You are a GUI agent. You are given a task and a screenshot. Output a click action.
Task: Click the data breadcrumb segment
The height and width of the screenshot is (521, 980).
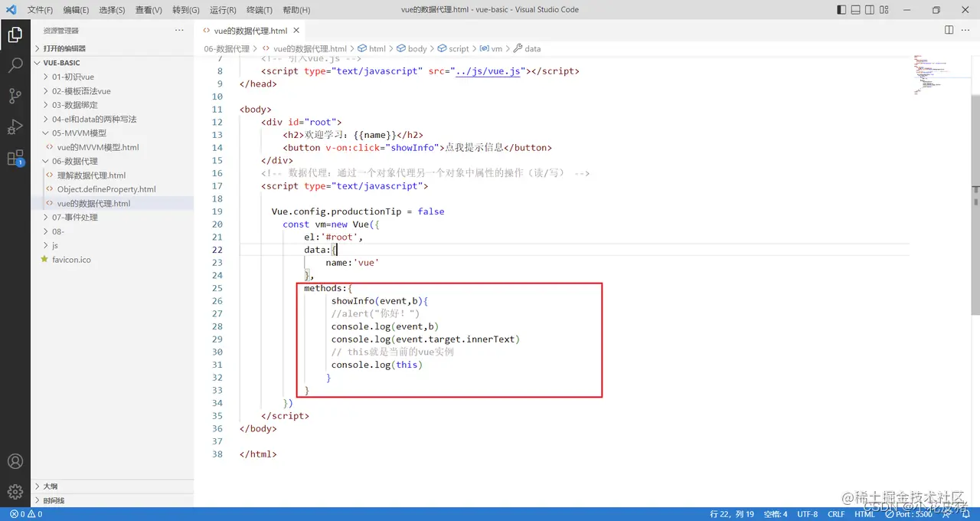(528, 48)
